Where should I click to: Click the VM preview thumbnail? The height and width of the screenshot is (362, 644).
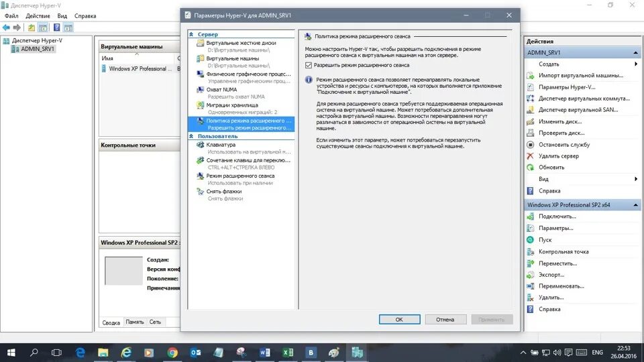point(123,270)
